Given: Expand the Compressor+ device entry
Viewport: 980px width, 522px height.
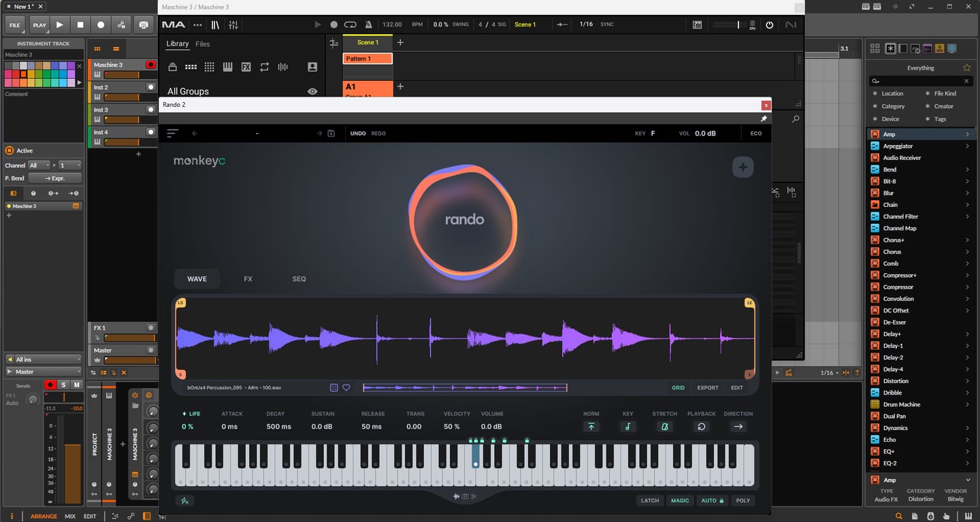Looking at the screenshot, I should pos(966,276).
